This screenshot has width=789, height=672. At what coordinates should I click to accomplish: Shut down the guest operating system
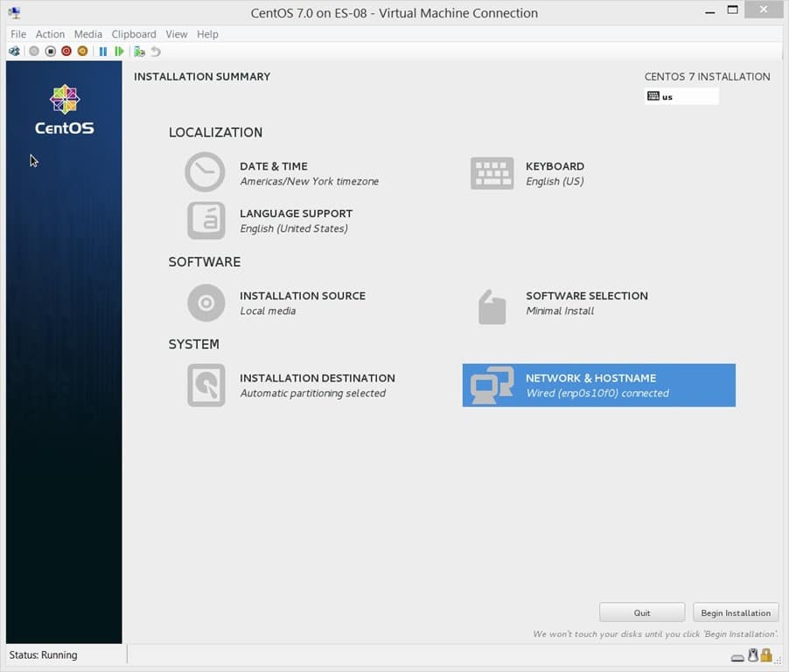click(x=66, y=51)
